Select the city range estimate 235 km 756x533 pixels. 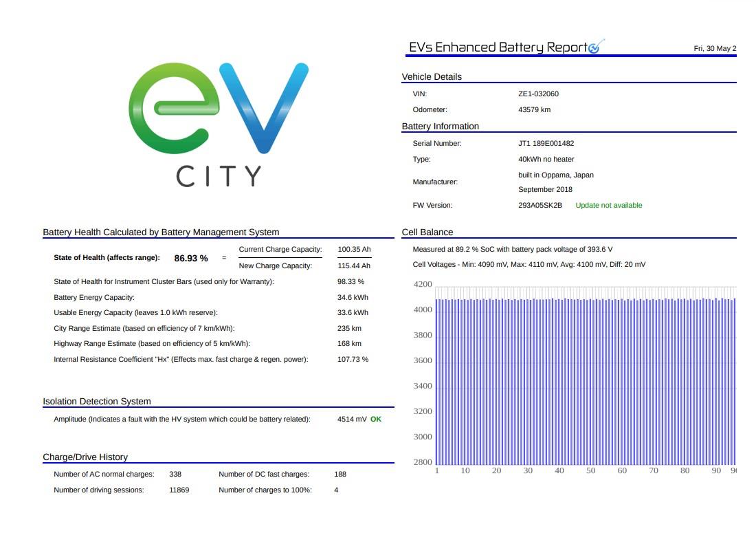[350, 329]
